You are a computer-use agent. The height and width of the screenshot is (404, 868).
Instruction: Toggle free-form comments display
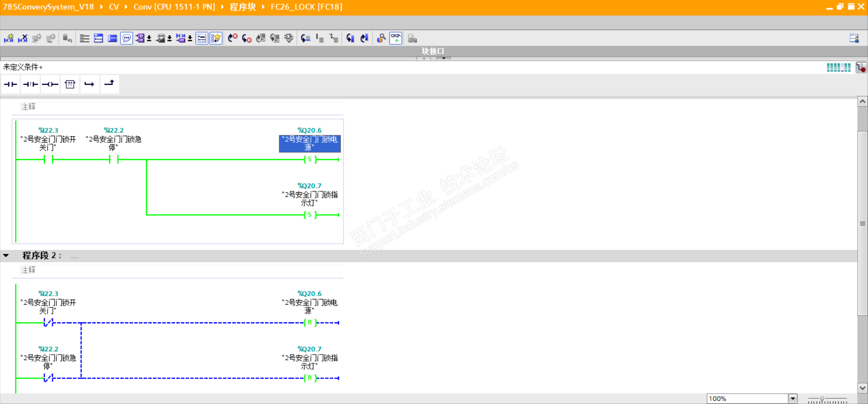(127, 38)
